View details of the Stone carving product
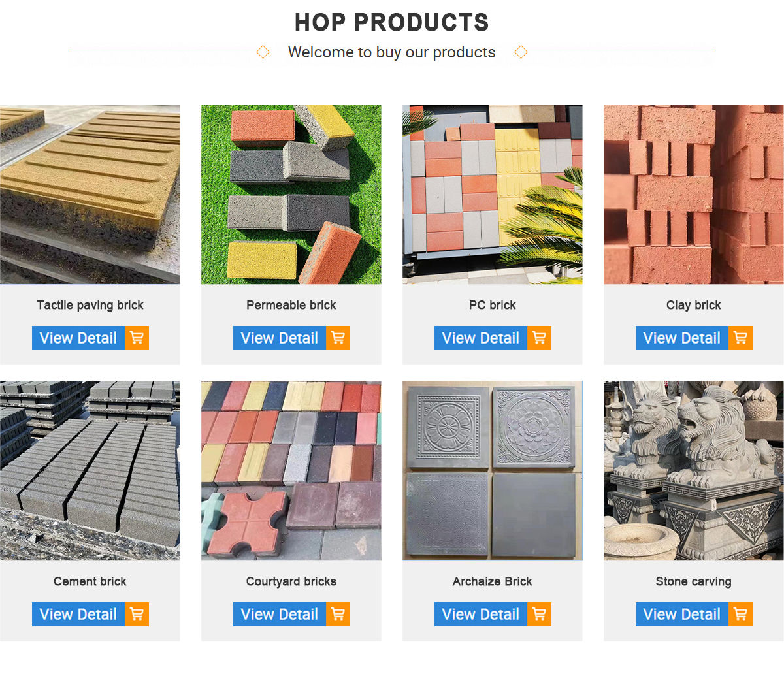This screenshot has width=784, height=680. point(682,614)
